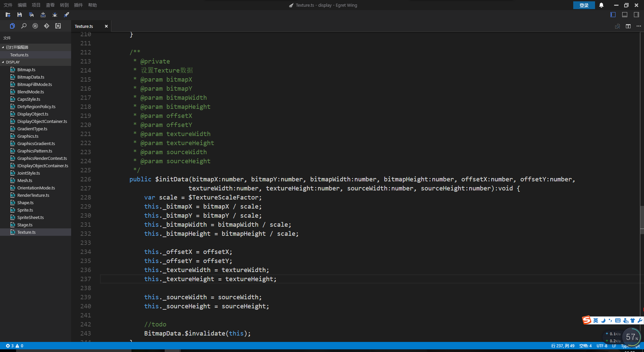The width and height of the screenshot is (644, 352).
Task: Open GraphicsGradient.ts in the file tree
Action: click(36, 143)
